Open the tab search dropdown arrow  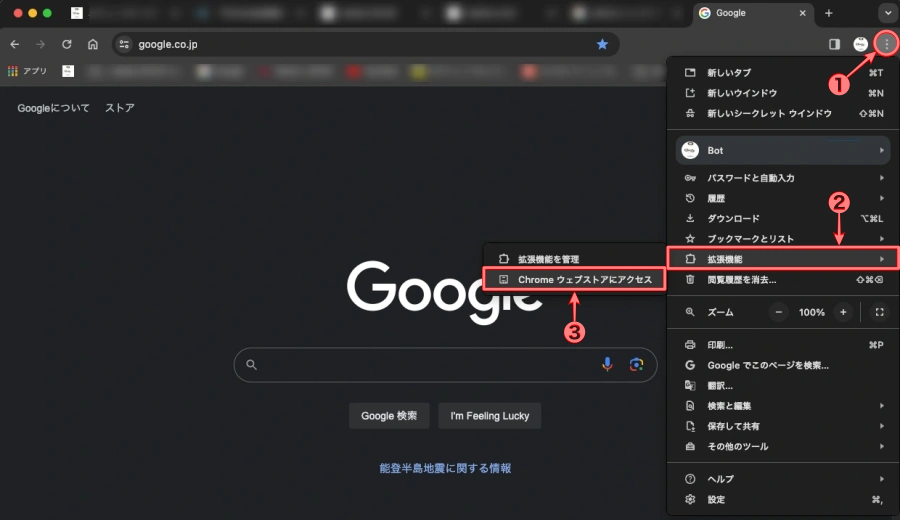[x=885, y=13]
